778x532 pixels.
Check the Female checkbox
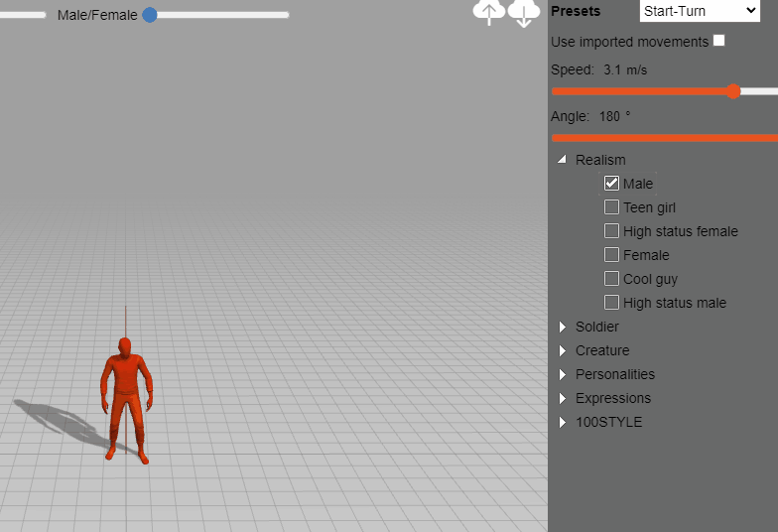(611, 254)
